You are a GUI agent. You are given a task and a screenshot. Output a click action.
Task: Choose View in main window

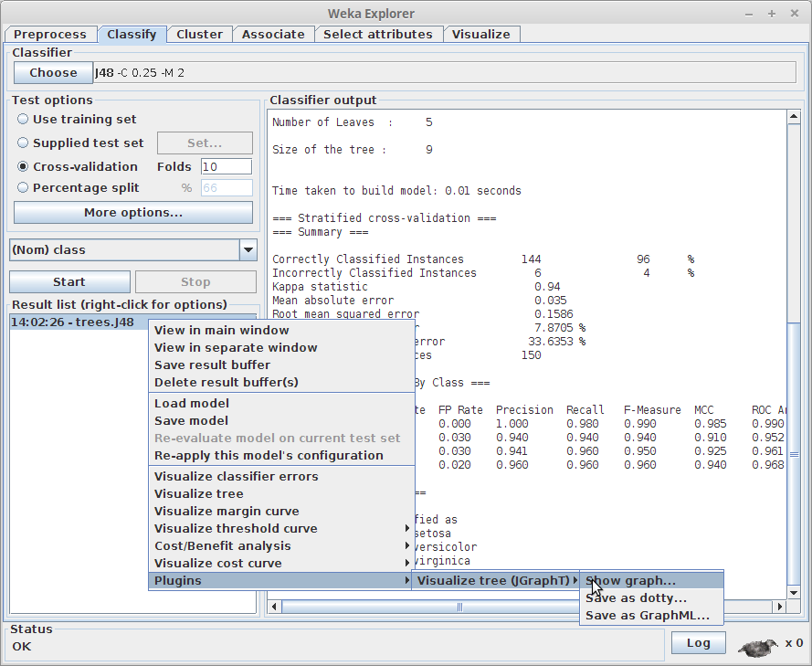pos(281,331)
